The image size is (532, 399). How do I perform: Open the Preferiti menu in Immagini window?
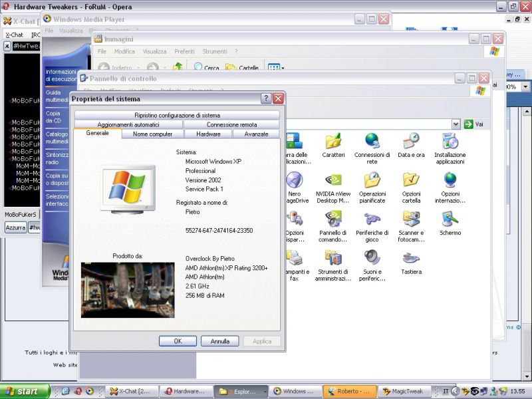184,52
